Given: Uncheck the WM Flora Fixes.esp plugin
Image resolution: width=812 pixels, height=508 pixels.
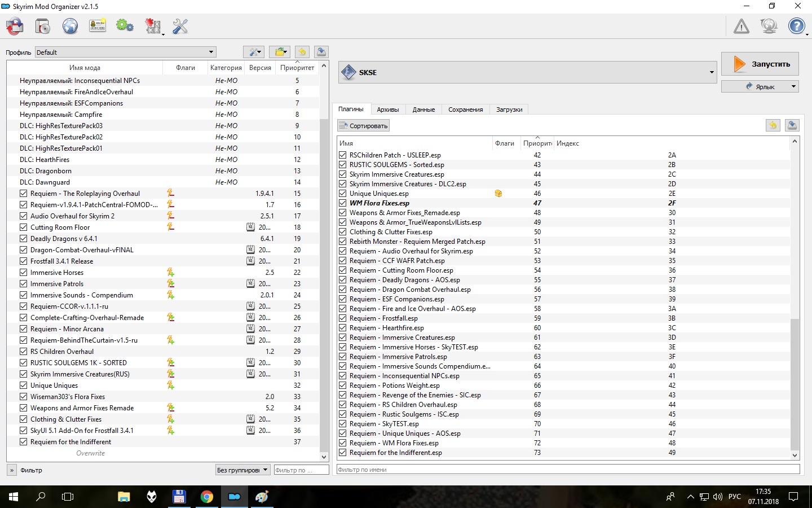Looking at the screenshot, I should [x=343, y=203].
